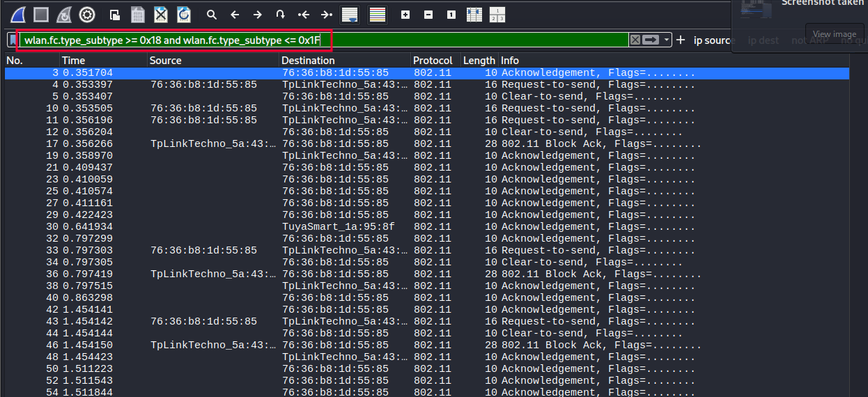Viewport: 868px width, 397px height.
Task: Reload the capture file
Action: point(183,14)
